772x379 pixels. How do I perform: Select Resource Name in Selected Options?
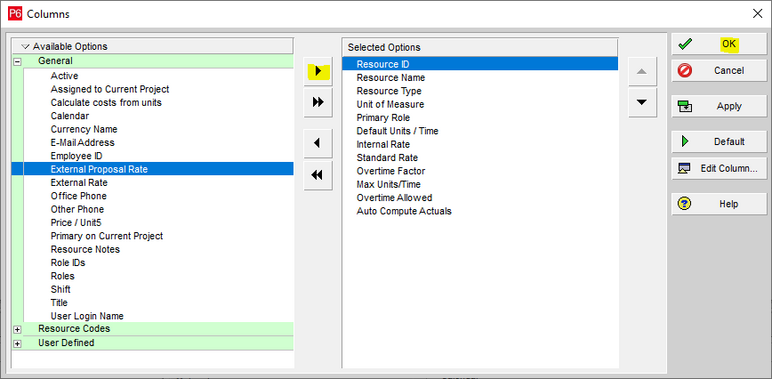click(391, 77)
